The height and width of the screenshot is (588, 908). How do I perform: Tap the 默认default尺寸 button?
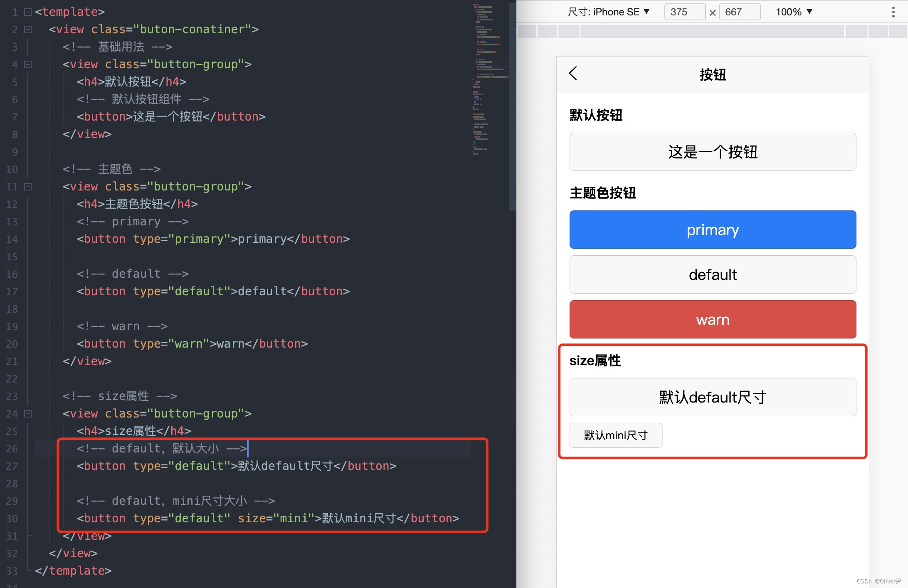(713, 397)
